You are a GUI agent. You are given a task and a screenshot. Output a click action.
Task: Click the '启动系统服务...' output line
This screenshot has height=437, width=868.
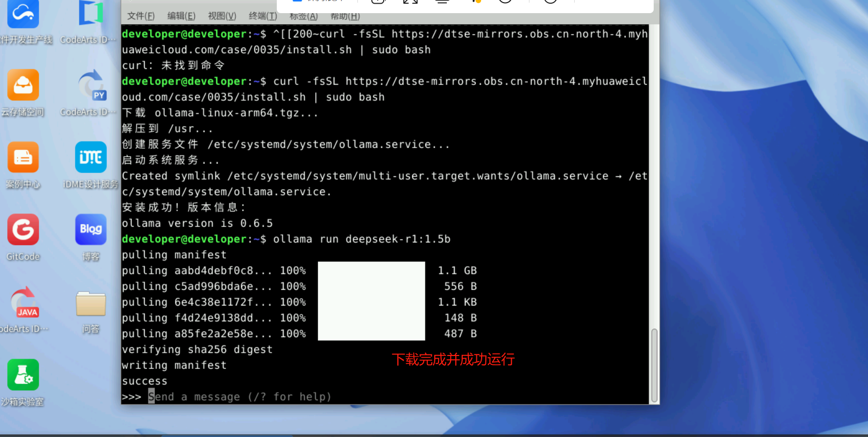click(x=171, y=160)
